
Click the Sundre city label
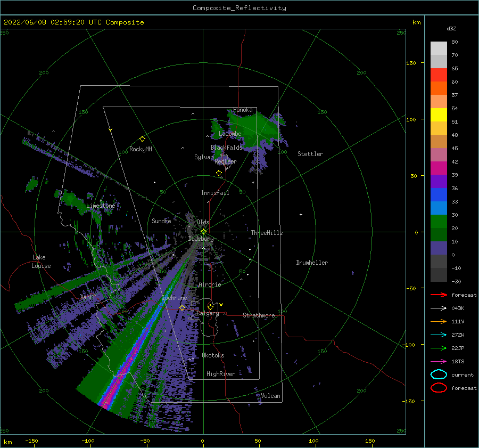point(161,221)
